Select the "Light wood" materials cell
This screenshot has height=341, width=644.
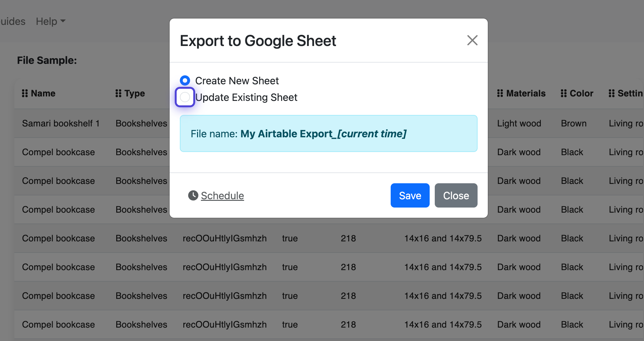point(519,123)
